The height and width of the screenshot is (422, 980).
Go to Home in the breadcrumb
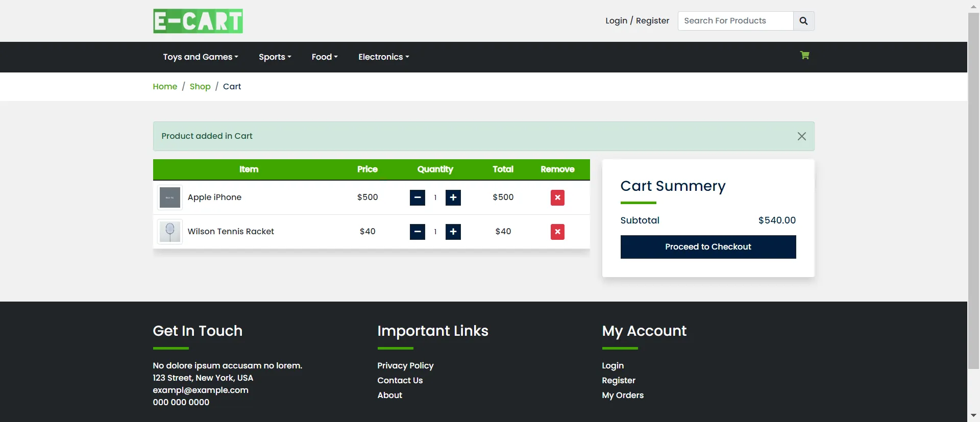pos(165,87)
